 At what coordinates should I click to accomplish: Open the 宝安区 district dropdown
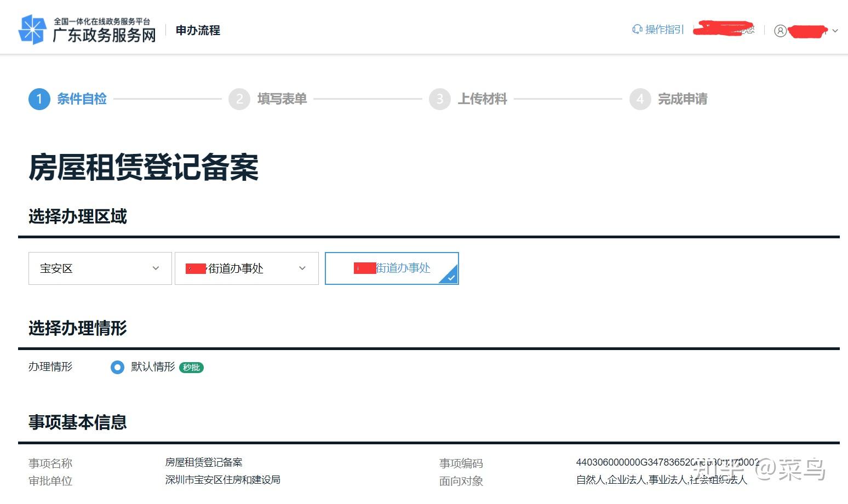pyautogui.click(x=100, y=268)
